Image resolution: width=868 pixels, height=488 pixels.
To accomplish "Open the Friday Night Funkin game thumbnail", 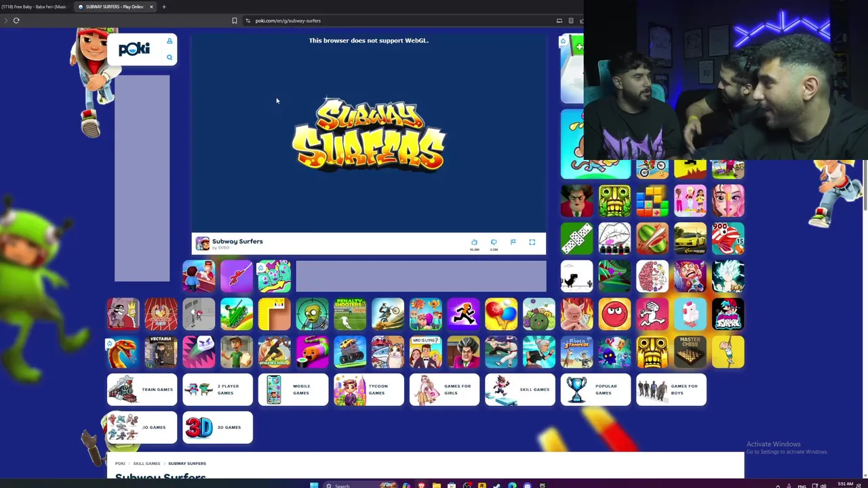I will tap(728, 314).
